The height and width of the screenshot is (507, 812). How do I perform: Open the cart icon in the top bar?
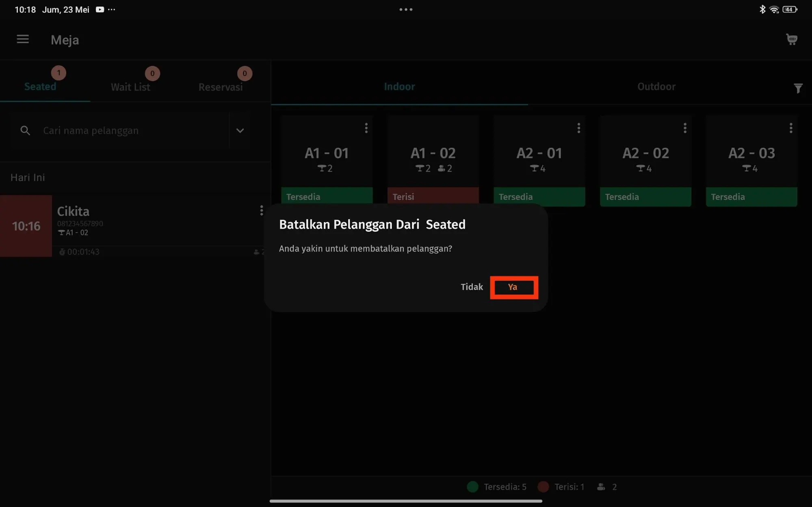pos(791,39)
